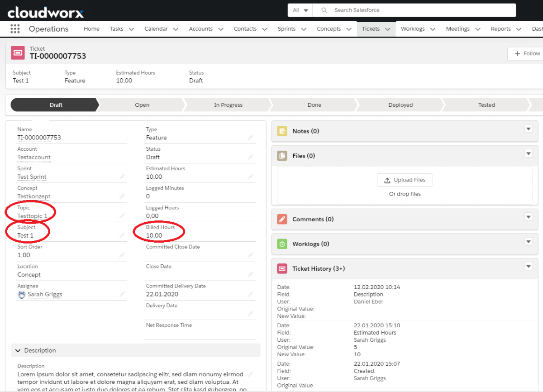Click the Search Salesforce input field
Image resolution: width=543 pixels, height=392 pixels.
421,10
